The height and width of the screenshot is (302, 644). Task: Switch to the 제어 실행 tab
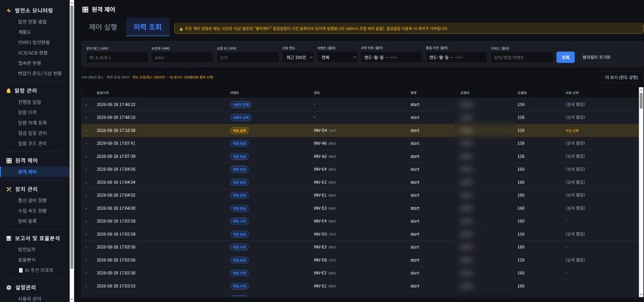pyautogui.click(x=103, y=27)
